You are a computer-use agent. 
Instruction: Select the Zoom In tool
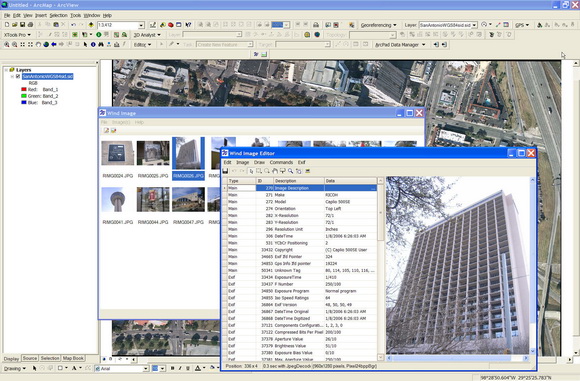click(7, 44)
